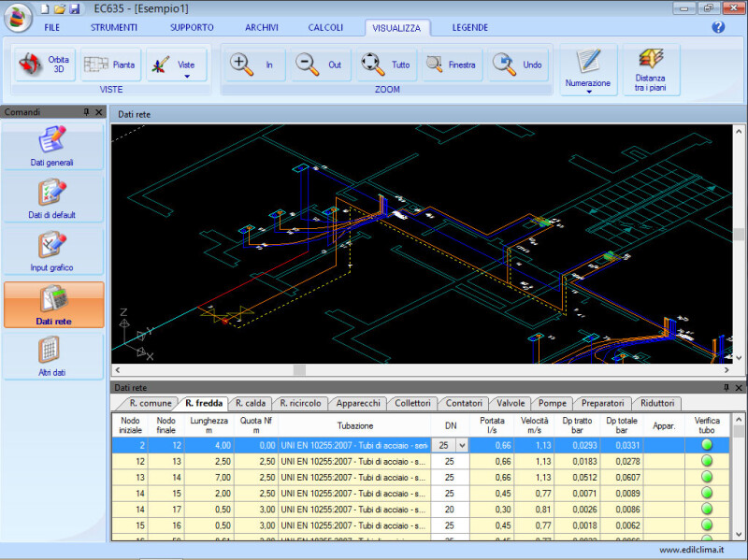Save with the floppy disk icon

[75, 9]
